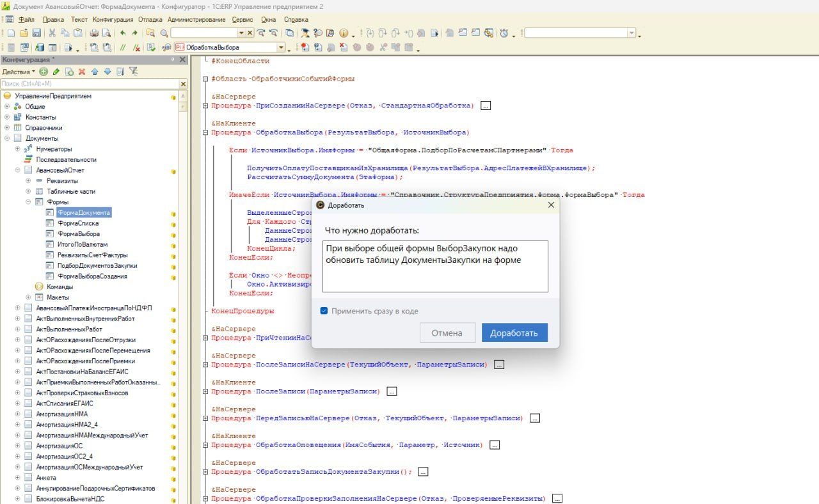This screenshot has width=819, height=504.
Task: Delete object with the red X icon
Action: pos(82,72)
